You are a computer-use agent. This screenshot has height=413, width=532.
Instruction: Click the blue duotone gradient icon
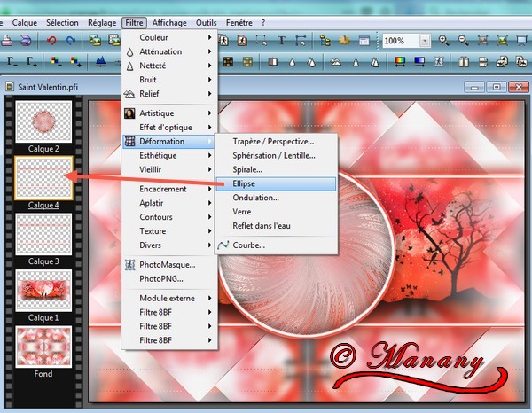click(419, 62)
